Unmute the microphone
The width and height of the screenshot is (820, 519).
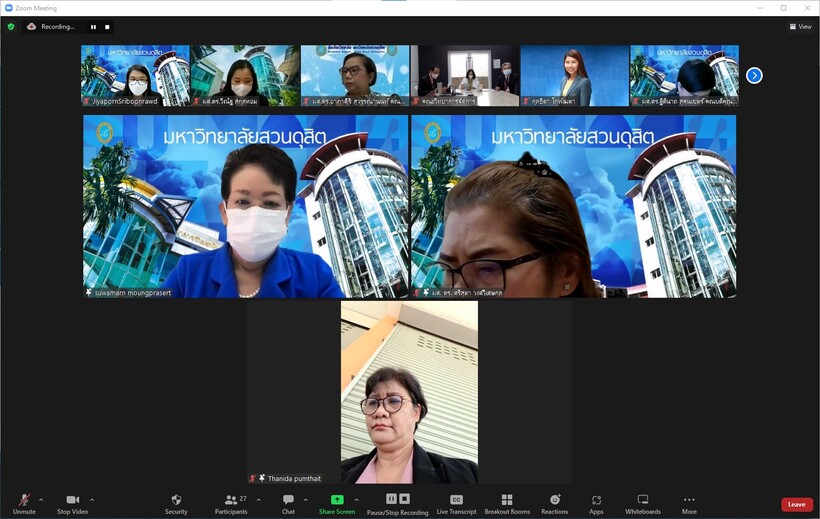(24, 503)
